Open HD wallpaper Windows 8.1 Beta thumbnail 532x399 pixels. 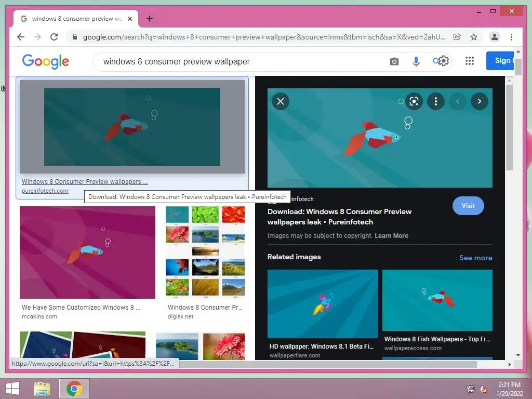pos(323,303)
